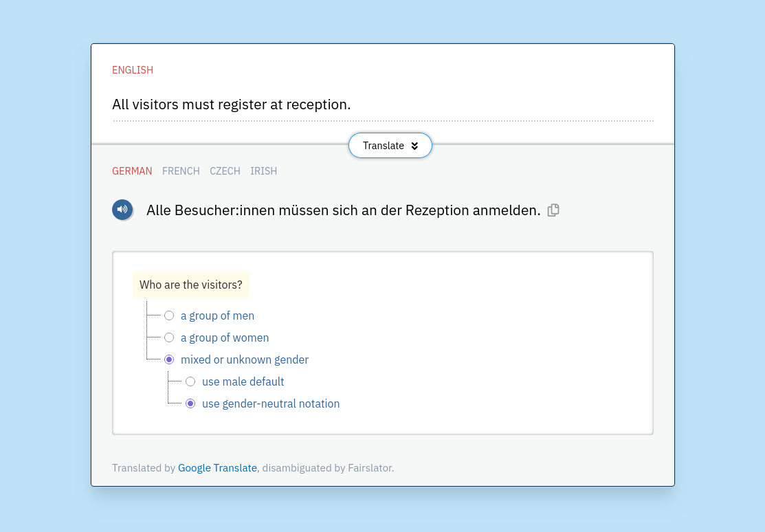Click the ENGLISH source language label
The width and height of the screenshot is (765, 532).
133,70
